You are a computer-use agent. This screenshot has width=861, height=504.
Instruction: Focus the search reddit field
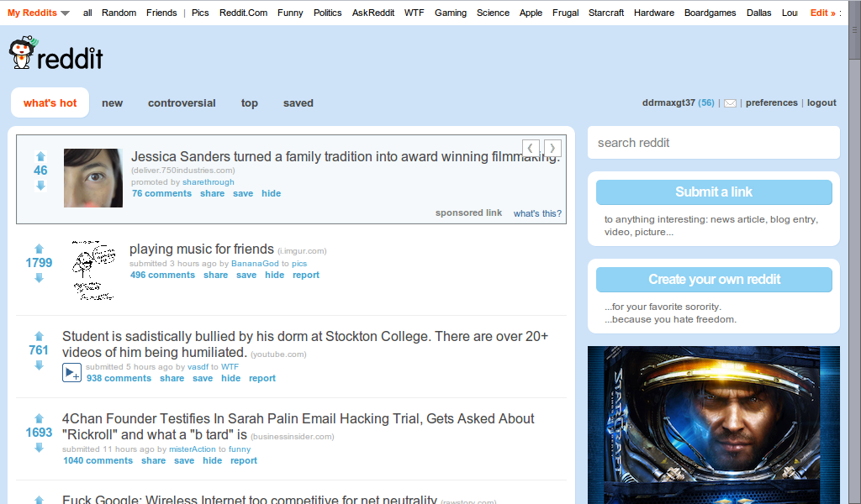[x=714, y=143]
